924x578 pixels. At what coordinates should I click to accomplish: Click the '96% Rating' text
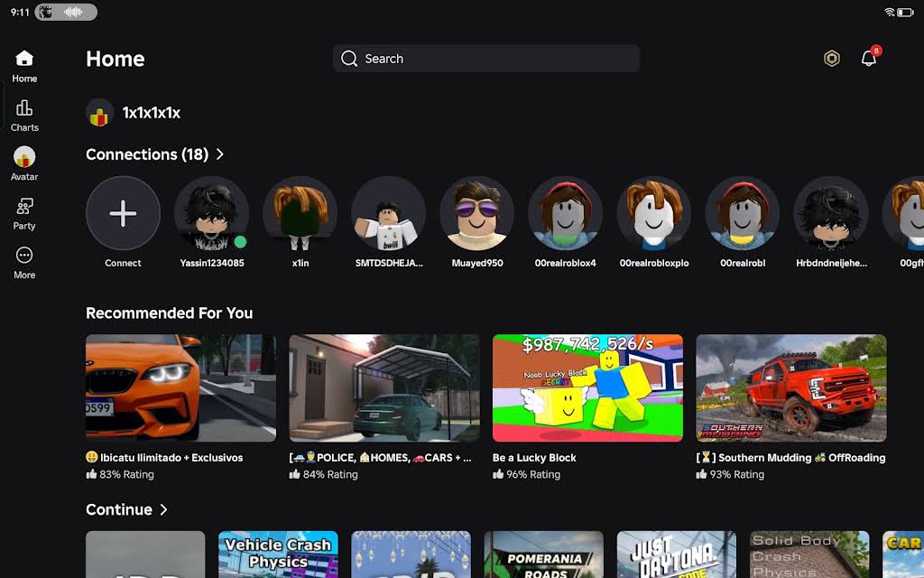(533, 474)
